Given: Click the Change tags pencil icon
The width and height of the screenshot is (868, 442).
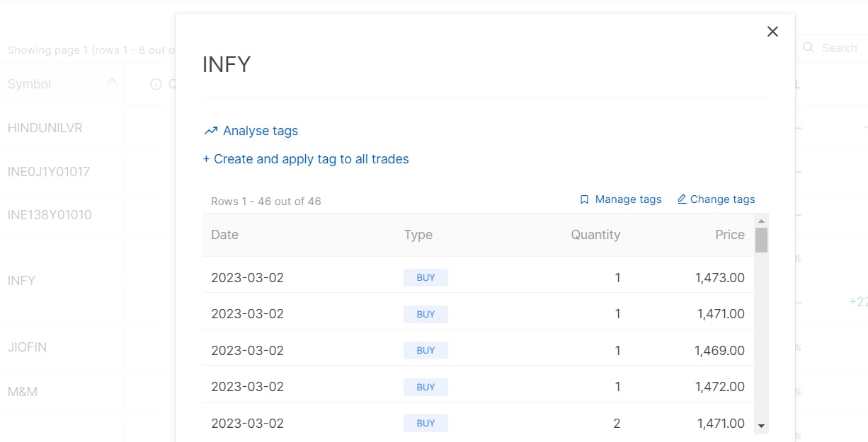Looking at the screenshot, I should pos(682,199).
